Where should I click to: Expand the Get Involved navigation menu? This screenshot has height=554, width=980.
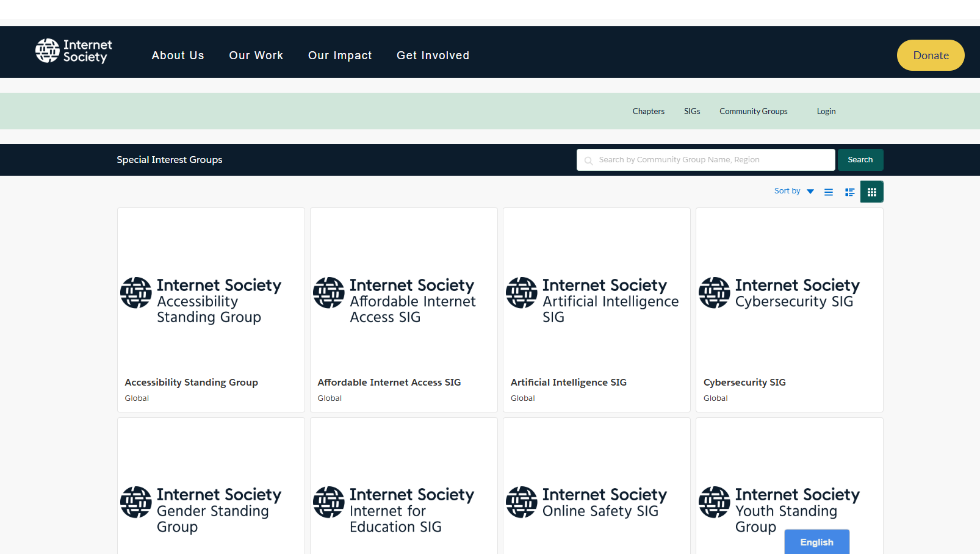433,55
